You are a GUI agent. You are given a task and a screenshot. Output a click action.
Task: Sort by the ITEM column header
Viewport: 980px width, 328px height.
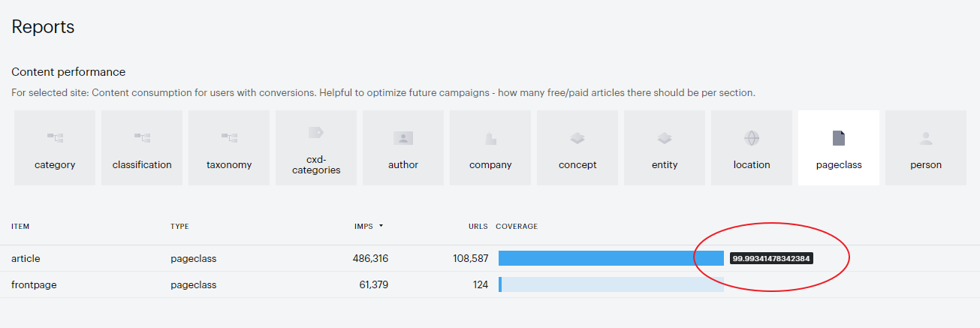[20, 226]
